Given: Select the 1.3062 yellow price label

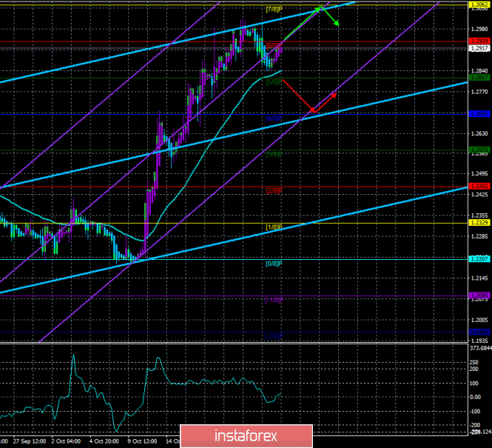Looking at the screenshot, I should coord(479,4).
